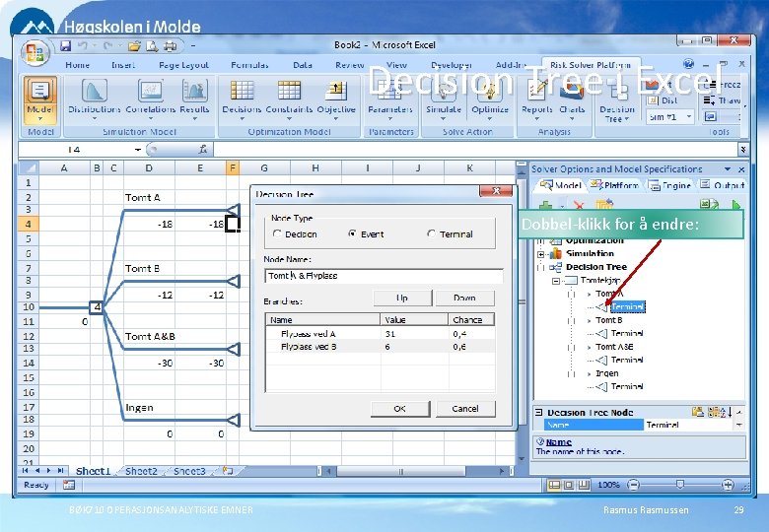Collapse the Tomtekjøp tree node
Screen dimensions: 769x532
point(556,281)
